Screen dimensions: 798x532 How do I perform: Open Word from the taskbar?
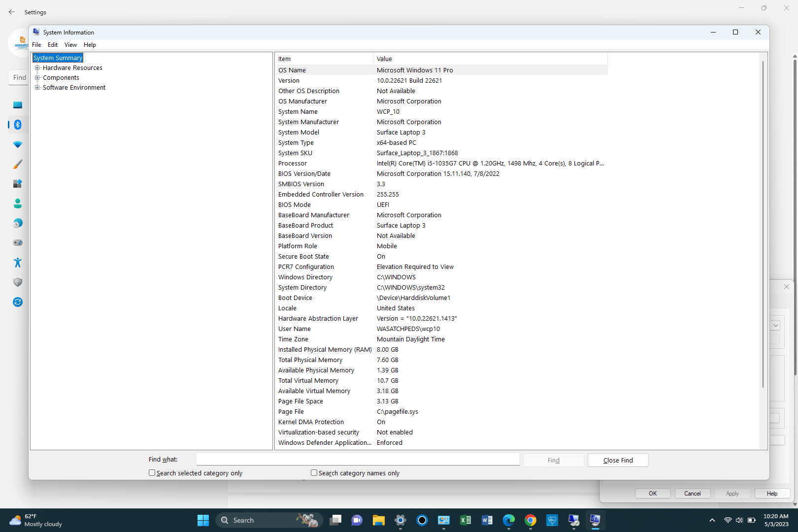tap(487, 520)
